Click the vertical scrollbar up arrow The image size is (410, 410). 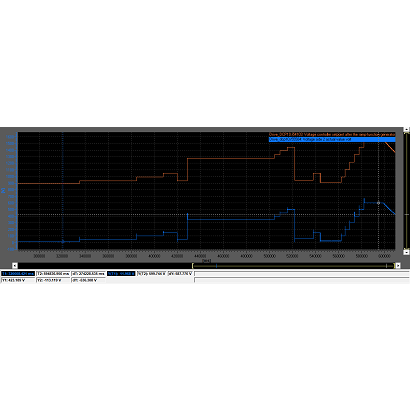click(406, 129)
